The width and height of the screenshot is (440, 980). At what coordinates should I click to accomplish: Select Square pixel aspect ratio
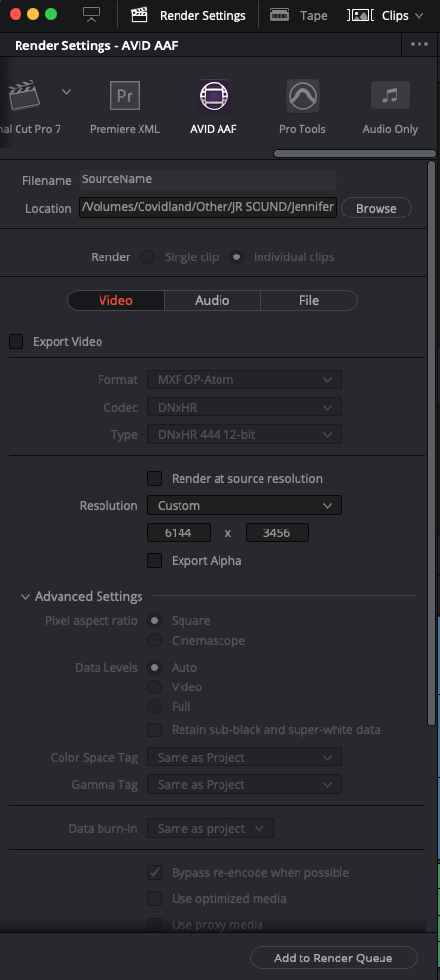pos(154,620)
